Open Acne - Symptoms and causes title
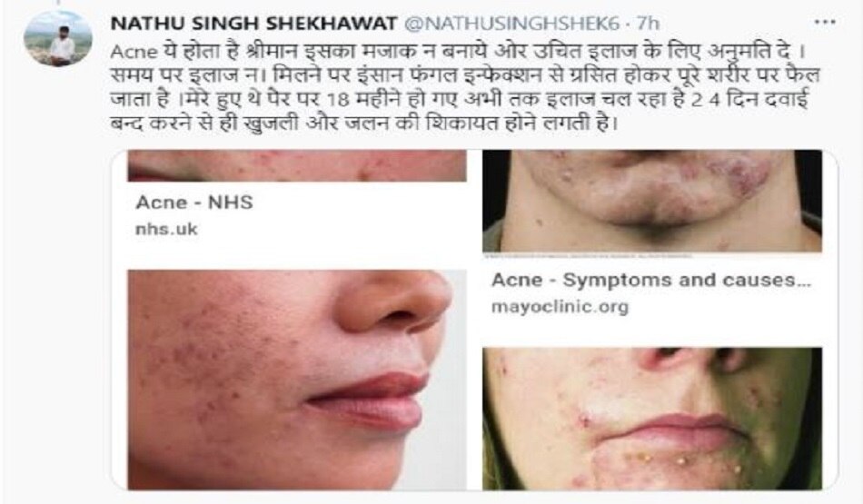This screenshot has width=863, height=504. point(651,280)
